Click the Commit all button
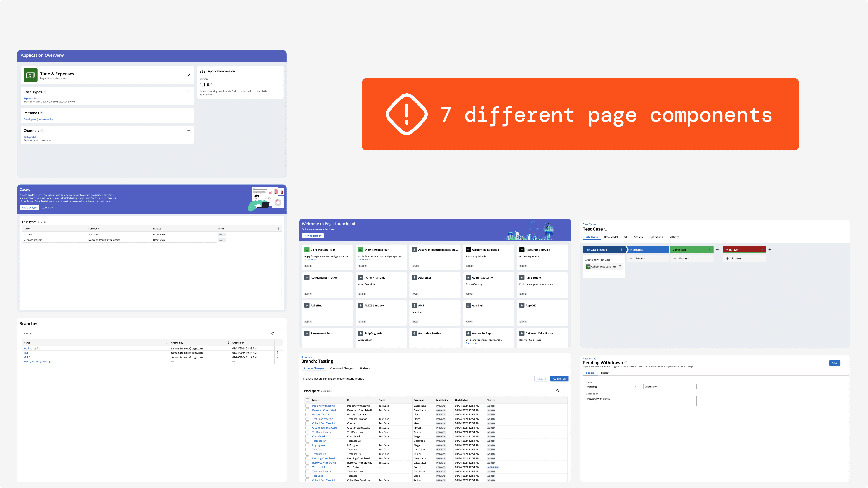This screenshot has height=488, width=868. pos(559,379)
